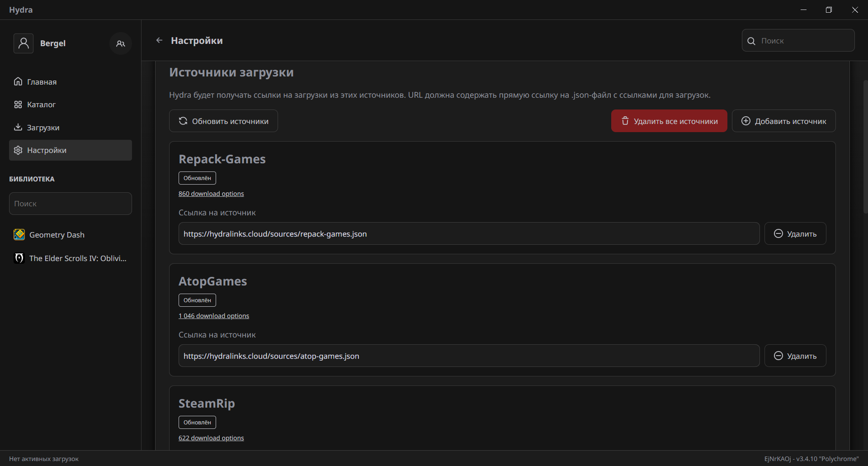
Task: Open Главная in the sidebar
Action: pyautogui.click(x=71, y=81)
